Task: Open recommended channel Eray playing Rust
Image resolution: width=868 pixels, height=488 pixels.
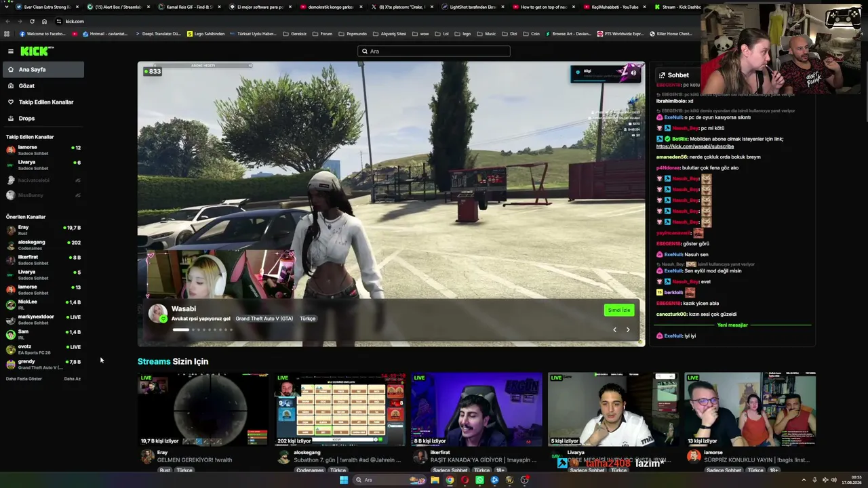Action: [x=43, y=230]
